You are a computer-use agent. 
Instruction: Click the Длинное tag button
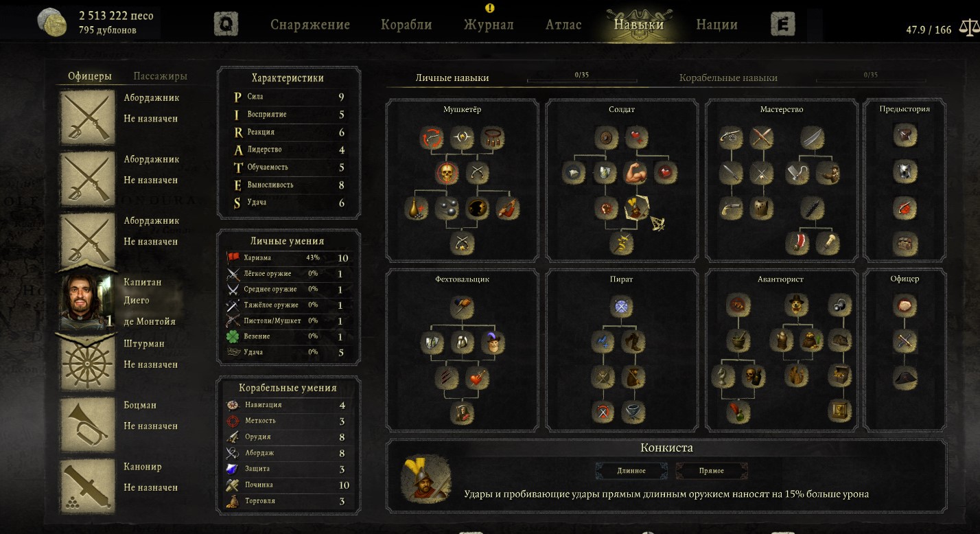click(631, 470)
